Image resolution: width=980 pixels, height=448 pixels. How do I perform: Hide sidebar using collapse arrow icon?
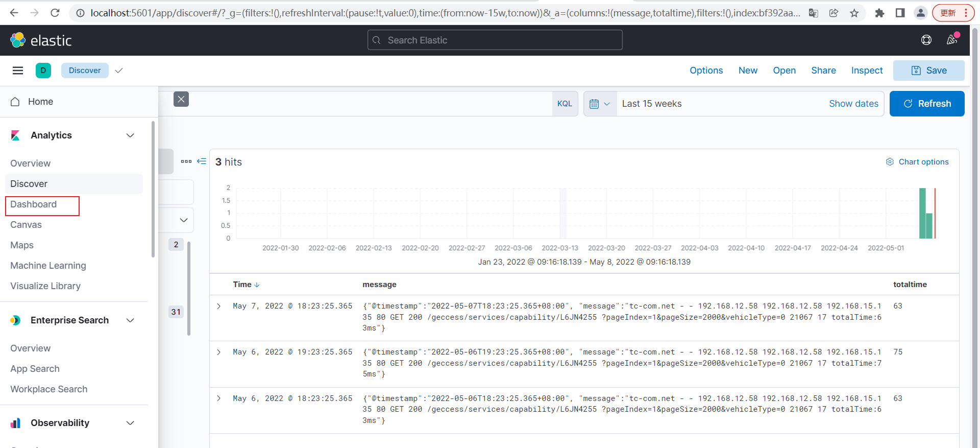click(202, 161)
